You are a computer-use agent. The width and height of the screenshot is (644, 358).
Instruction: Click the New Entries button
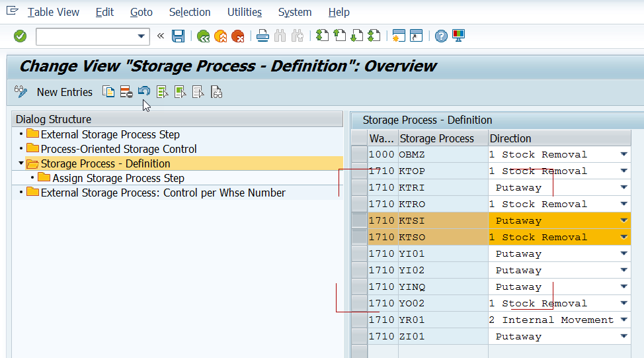(65, 92)
